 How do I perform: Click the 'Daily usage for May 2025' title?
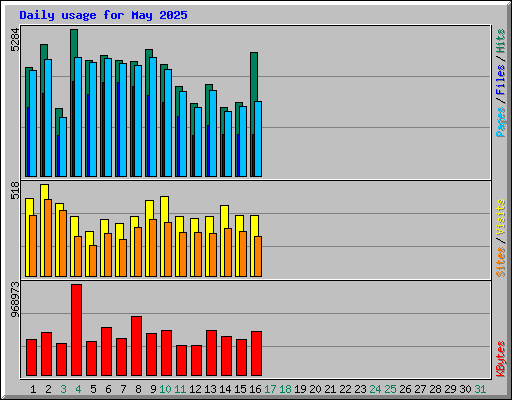[103, 15]
